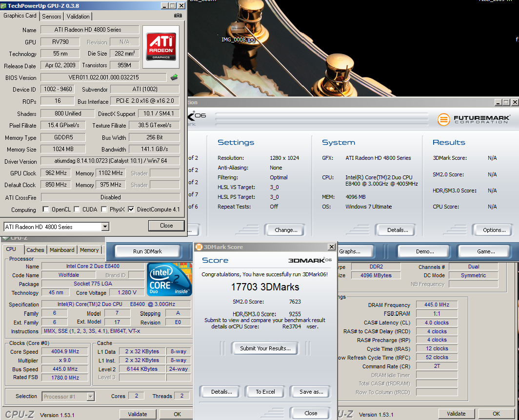Click the 'RV790' GPU value
Screen dimensions: 519x420
(60, 42)
